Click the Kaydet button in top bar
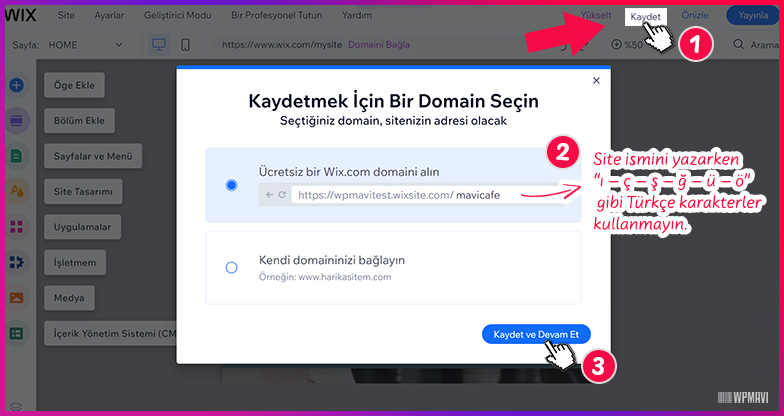The image size is (784, 416). [646, 16]
